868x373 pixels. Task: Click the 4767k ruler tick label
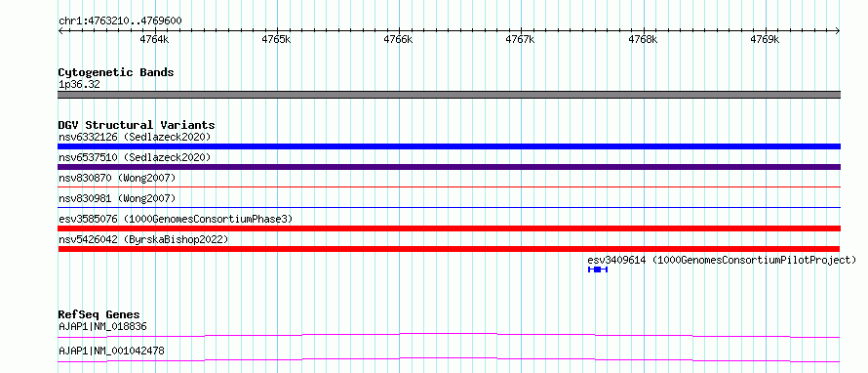pos(521,39)
